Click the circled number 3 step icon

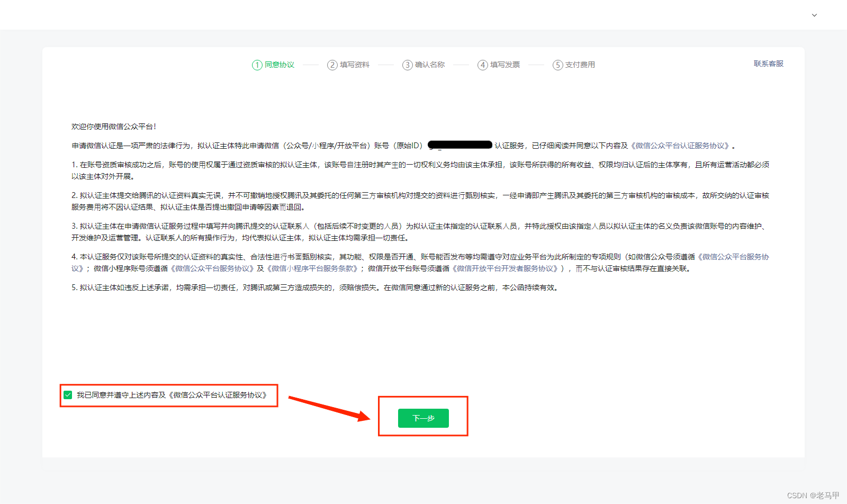coord(408,65)
